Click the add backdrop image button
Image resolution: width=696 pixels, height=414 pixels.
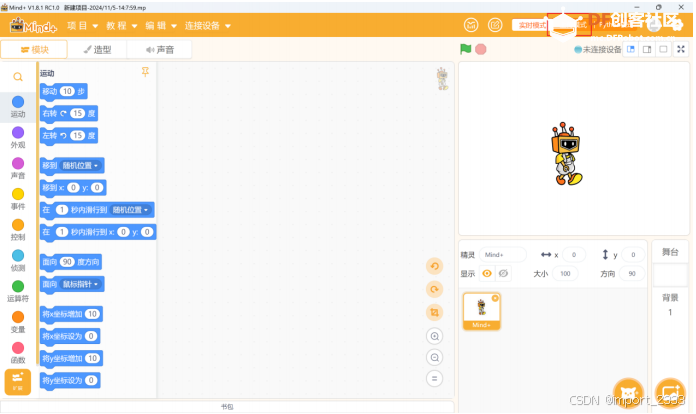pyautogui.click(x=670, y=393)
